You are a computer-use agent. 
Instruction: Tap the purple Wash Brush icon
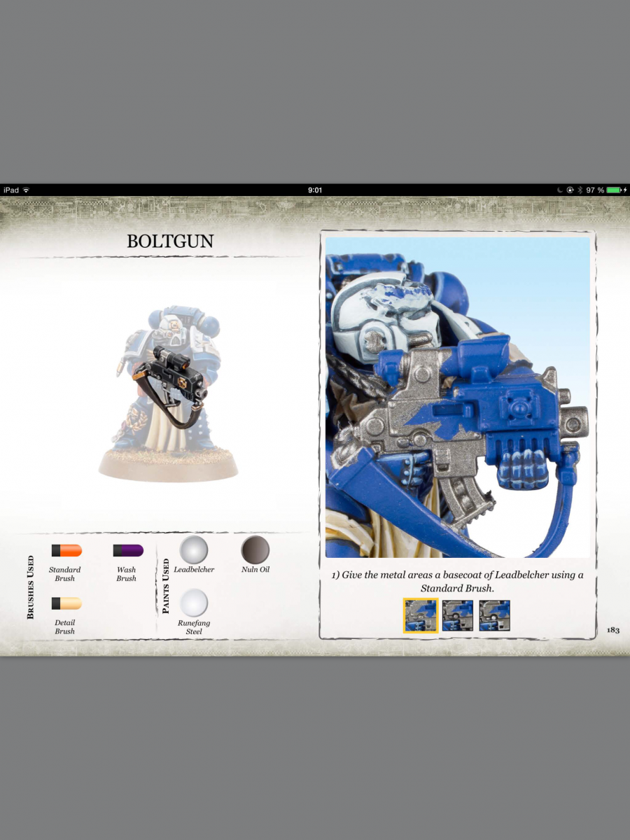(x=128, y=550)
